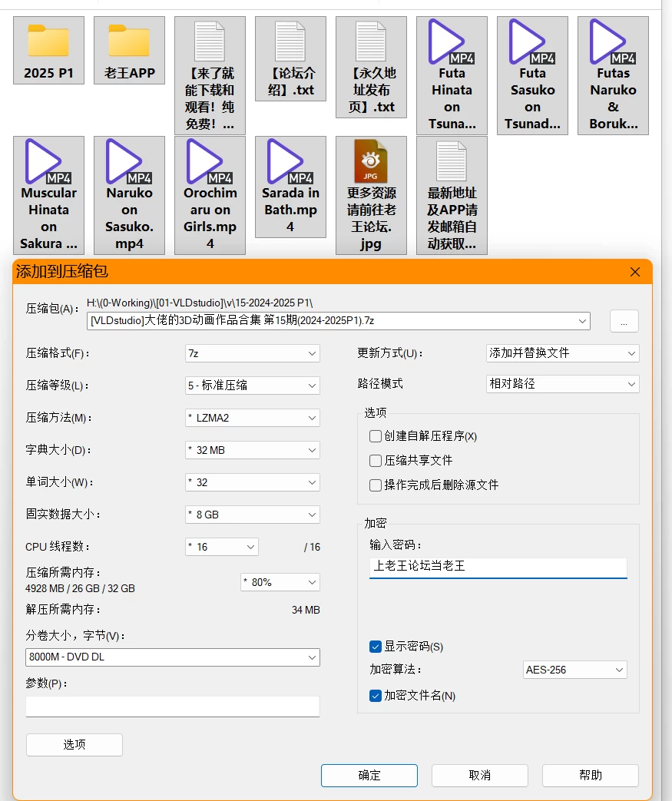Click into the 参数 parameters field

173,707
